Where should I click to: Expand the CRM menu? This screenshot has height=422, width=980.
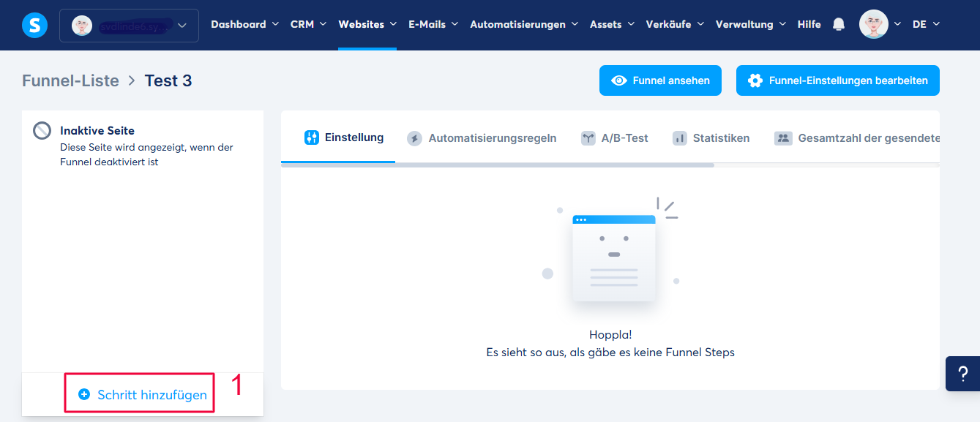point(308,24)
